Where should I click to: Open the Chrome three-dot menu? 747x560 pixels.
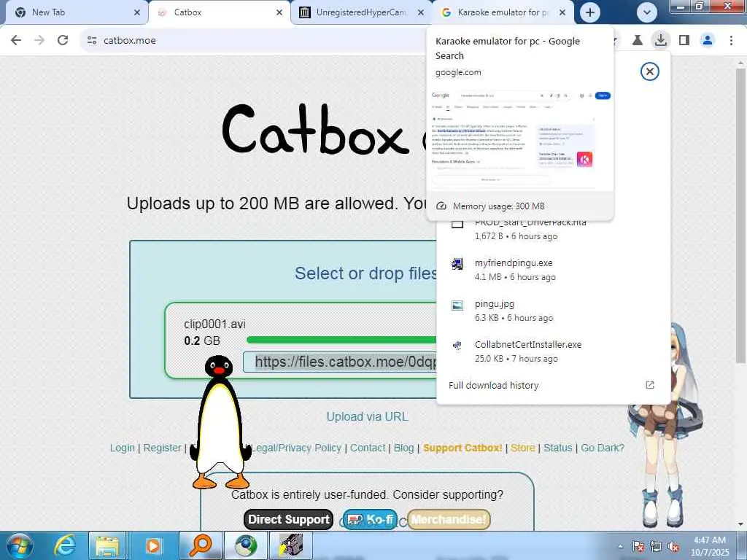pyautogui.click(x=731, y=41)
